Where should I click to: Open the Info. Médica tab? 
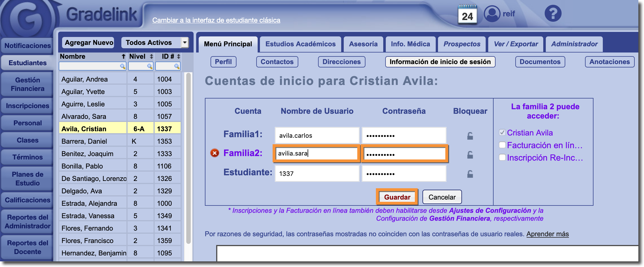click(410, 44)
